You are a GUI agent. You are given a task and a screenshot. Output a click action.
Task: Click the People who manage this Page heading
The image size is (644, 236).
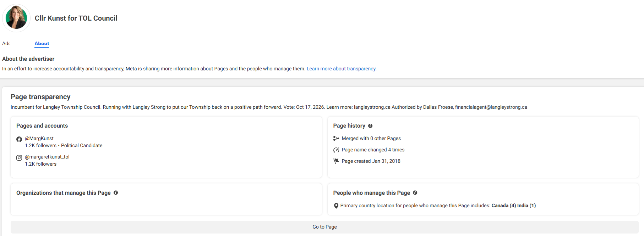tap(372, 193)
